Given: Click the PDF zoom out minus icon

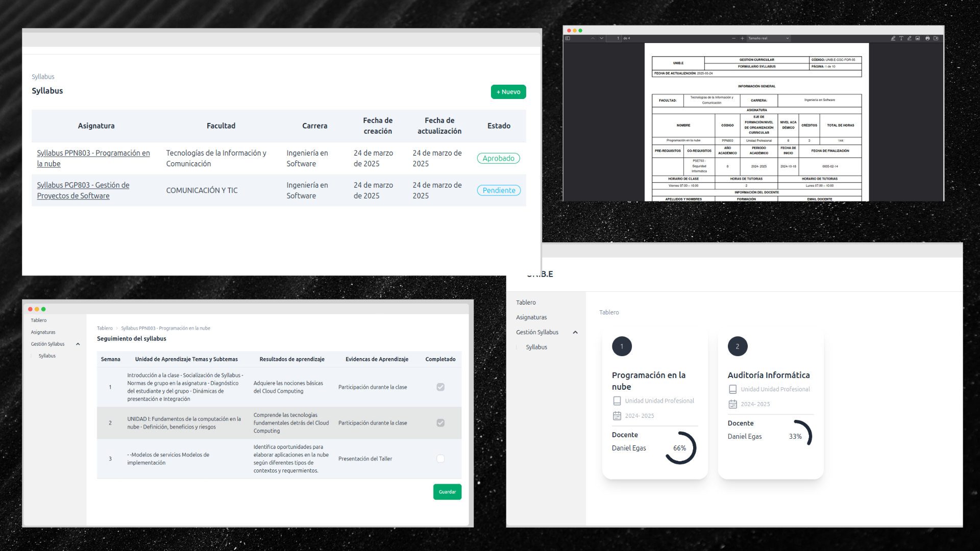Looking at the screenshot, I should [734, 38].
